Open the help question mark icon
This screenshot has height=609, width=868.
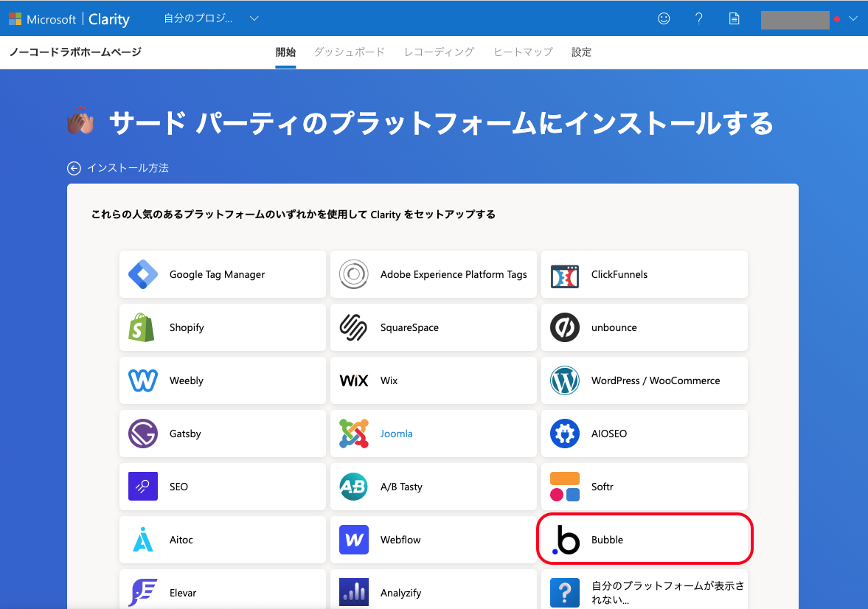698,18
